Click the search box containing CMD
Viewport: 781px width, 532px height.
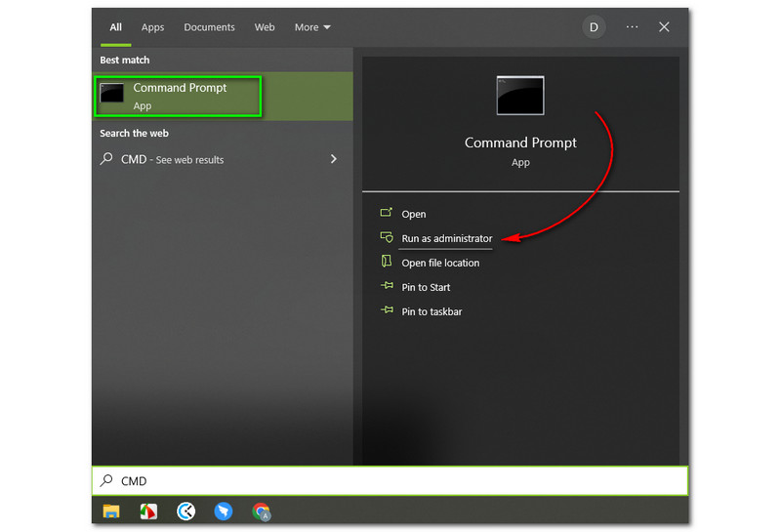pyautogui.click(x=390, y=481)
